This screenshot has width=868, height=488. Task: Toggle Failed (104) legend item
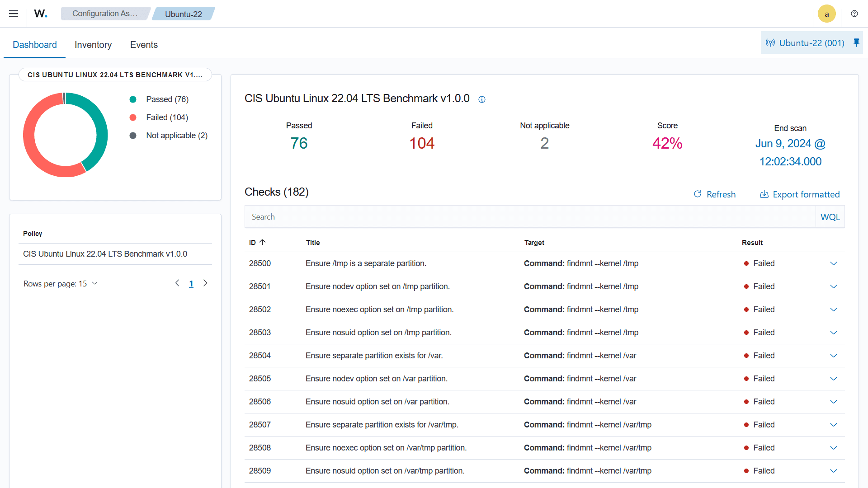[x=167, y=117]
